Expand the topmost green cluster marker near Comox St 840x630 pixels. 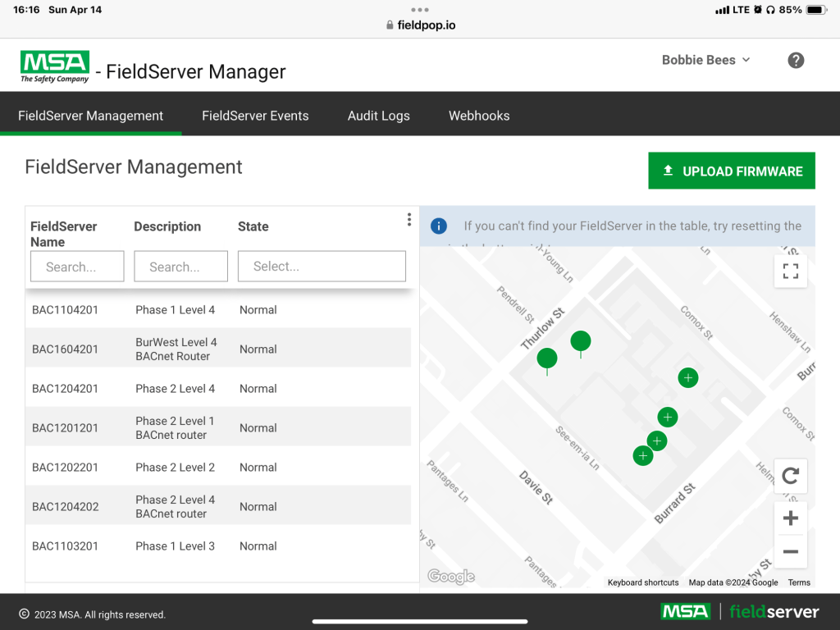687,377
